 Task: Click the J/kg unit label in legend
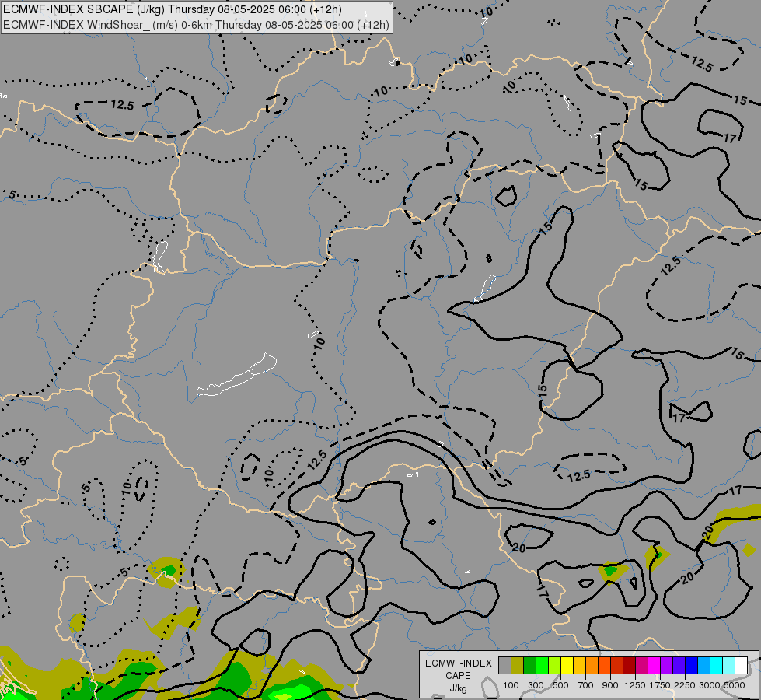tap(458, 689)
